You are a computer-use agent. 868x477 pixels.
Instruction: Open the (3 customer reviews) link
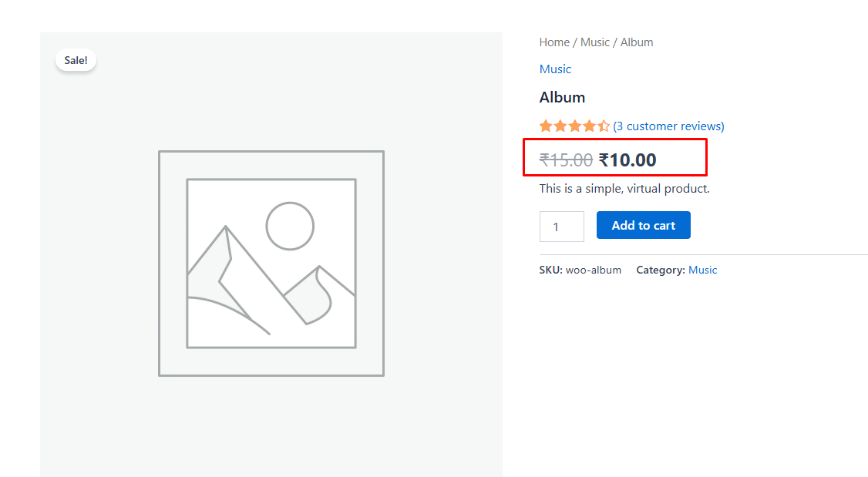(x=668, y=126)
